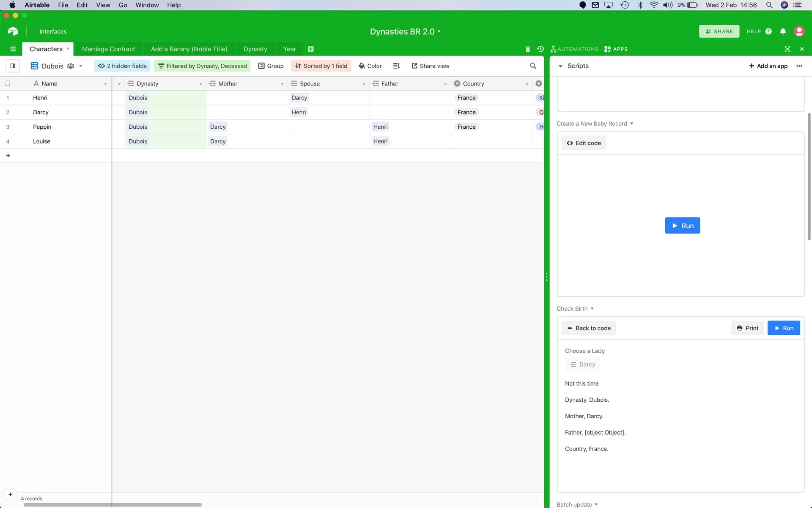Open the Country field dropdown arrow
The image size is (812, 508).
coord(527,84)
